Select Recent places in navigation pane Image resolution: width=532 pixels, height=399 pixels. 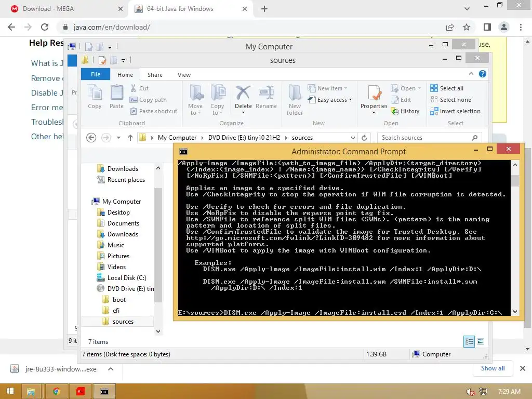click(x=121, y=179)
